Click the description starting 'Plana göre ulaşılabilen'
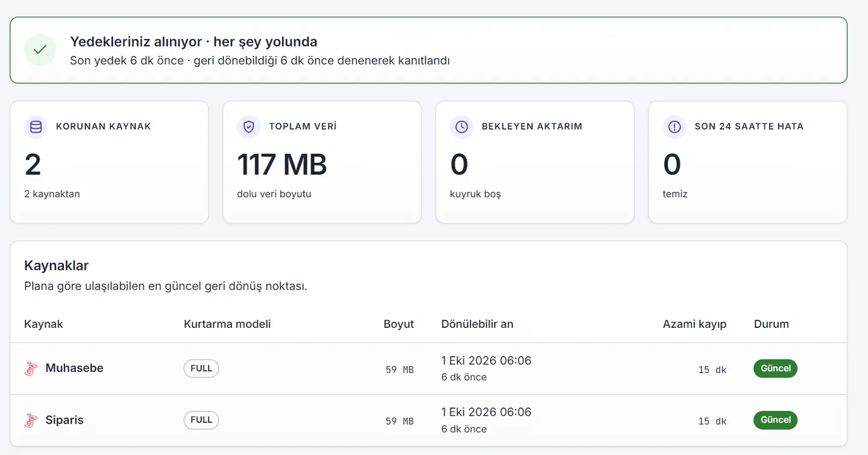 click(x=166, y=286)
